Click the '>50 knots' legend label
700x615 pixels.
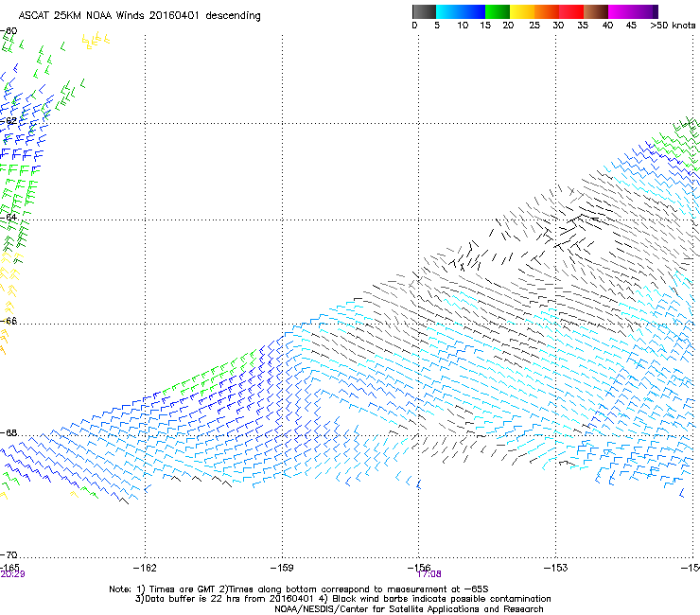[x=673, y=26]
